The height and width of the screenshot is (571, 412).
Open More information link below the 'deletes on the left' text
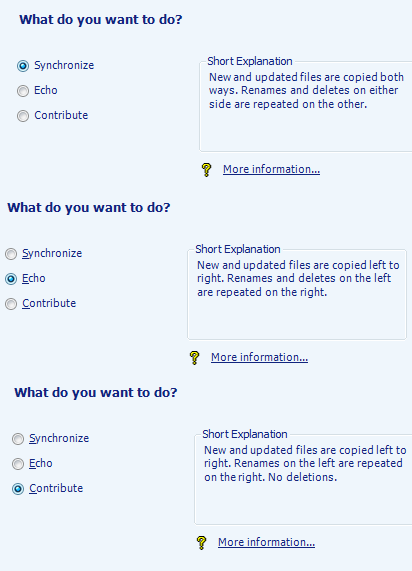pyautogui.click(x=259, y=357)
